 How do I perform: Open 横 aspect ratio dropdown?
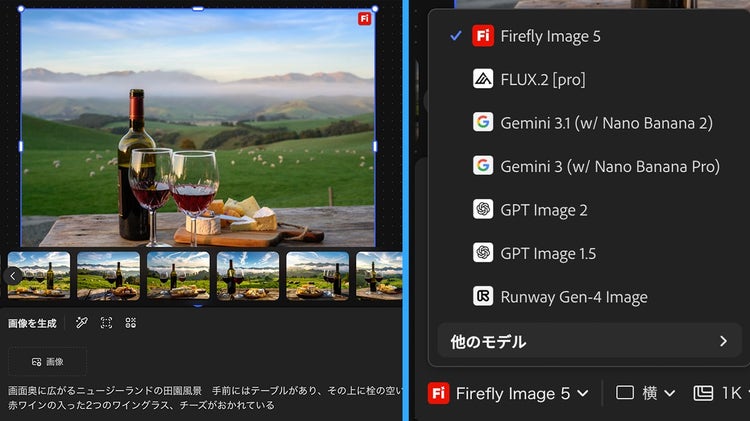coord(646,393)
